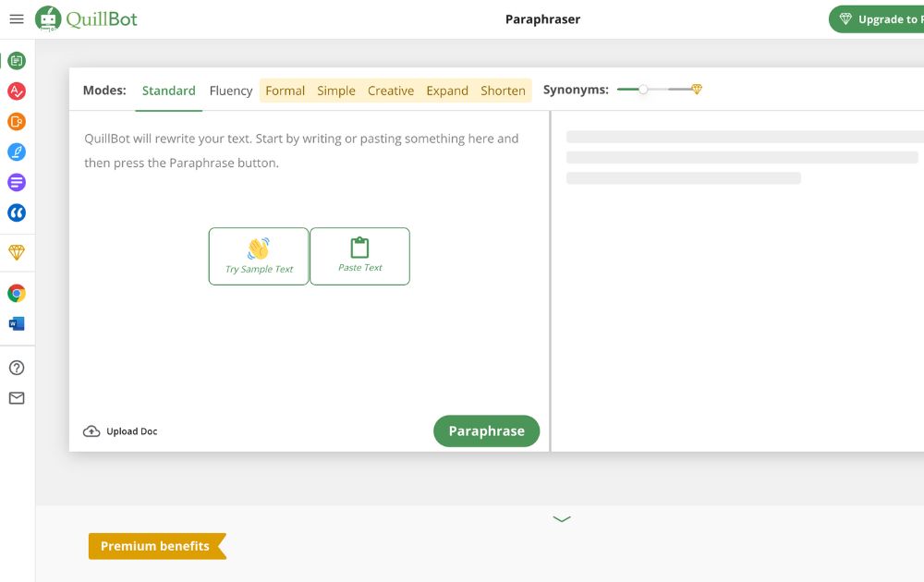Select the Expand mode tab

click(x=447, y=91)
